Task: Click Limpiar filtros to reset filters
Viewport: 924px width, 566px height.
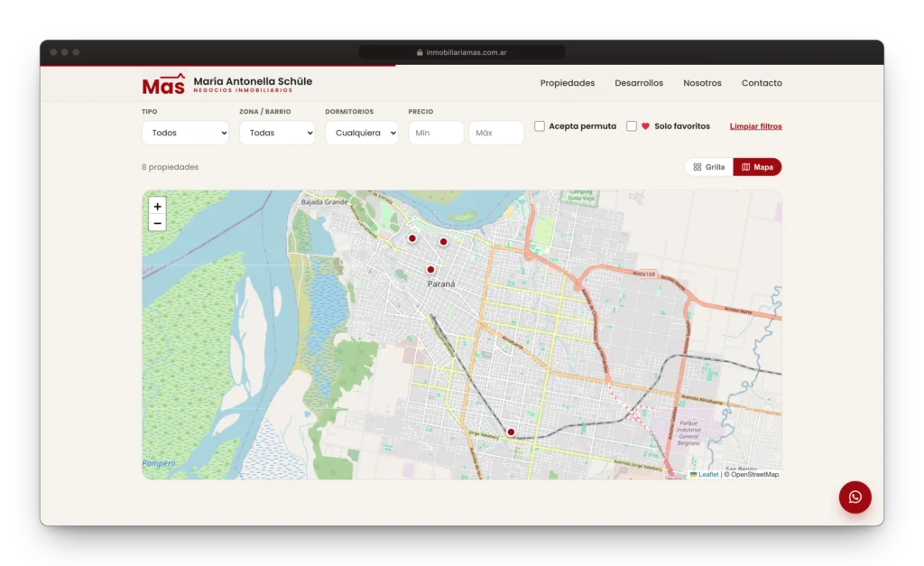Action: click(x=756, y=126)
